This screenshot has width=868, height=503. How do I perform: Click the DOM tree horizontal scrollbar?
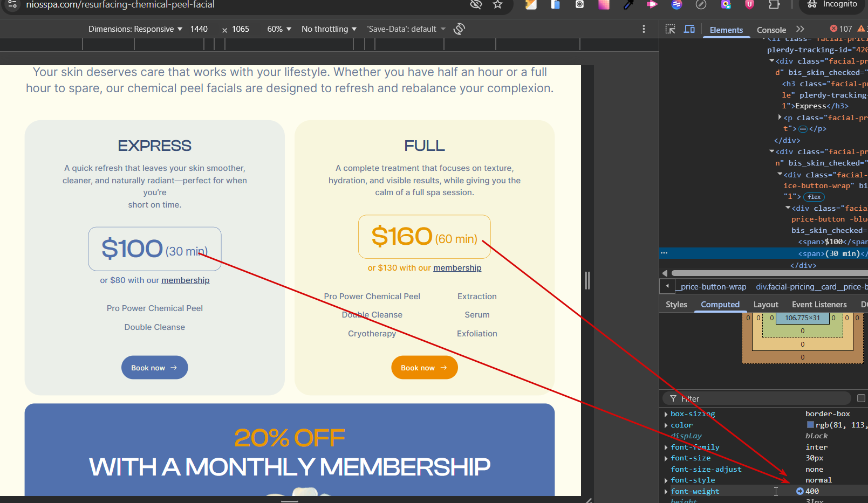[x=769, y=273]
